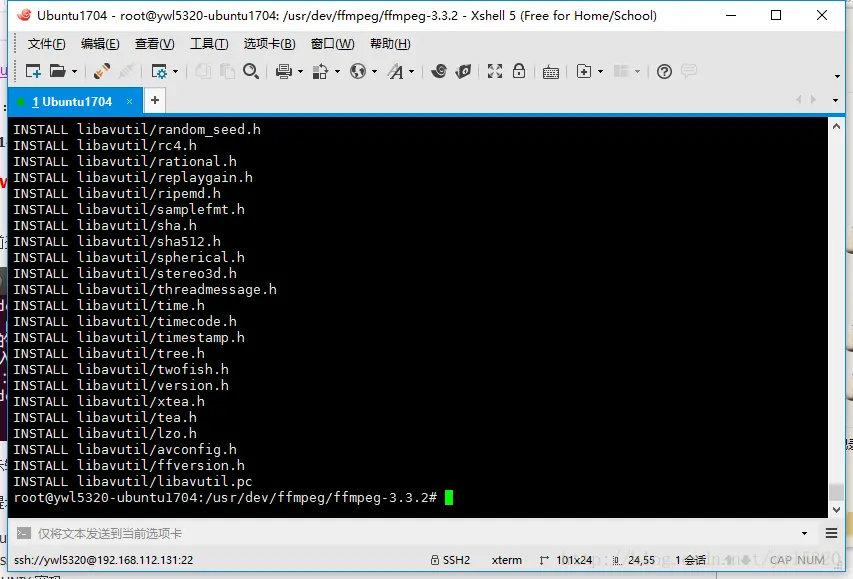Click the 101x24 terminal size indicator
This screenshot has height=579, width=853.
point(566,560)
